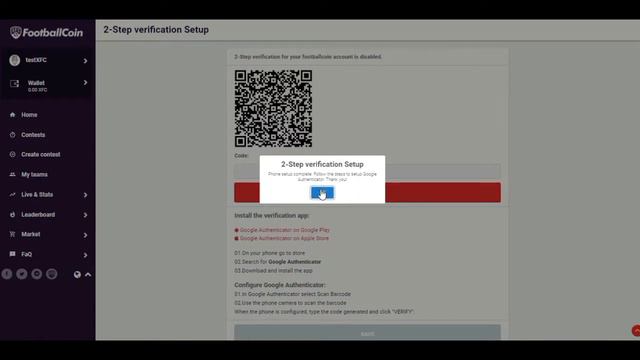The width and height of the screenshot is (640, 360).
Task: Expand the FaQ submenu arrow
Action: click(x=85, y=255)
